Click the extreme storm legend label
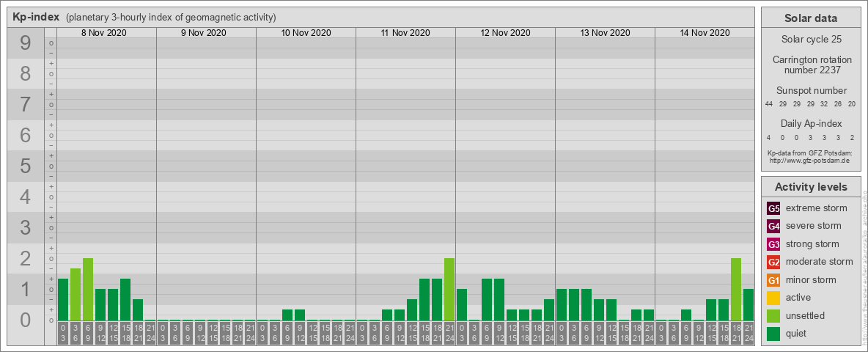 (817, 209)
